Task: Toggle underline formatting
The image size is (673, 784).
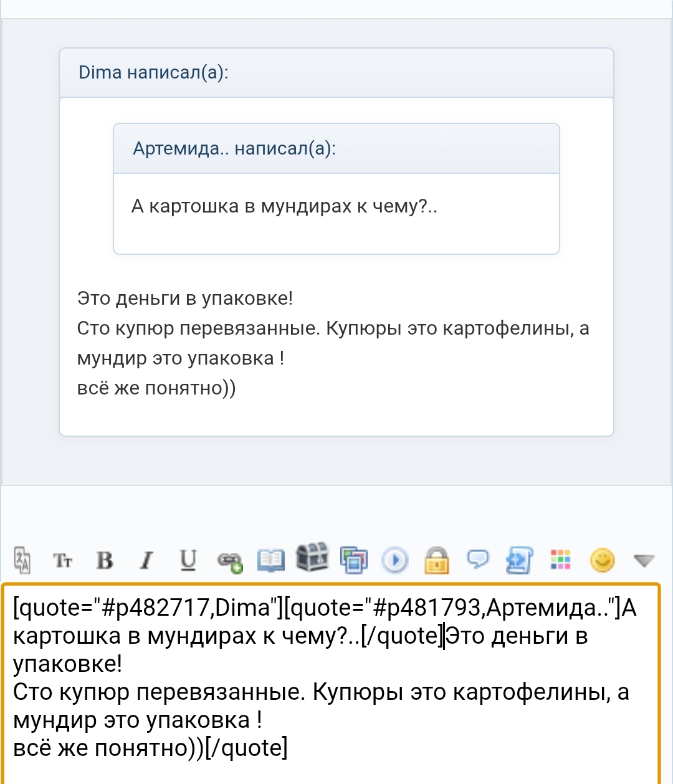Action: [188, 560]
